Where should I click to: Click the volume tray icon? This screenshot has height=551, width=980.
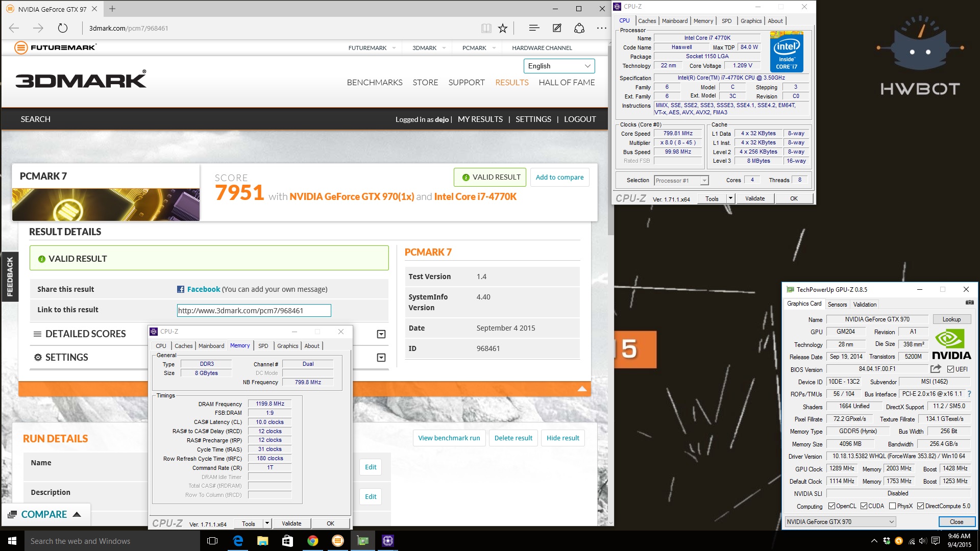click(923, 541)
